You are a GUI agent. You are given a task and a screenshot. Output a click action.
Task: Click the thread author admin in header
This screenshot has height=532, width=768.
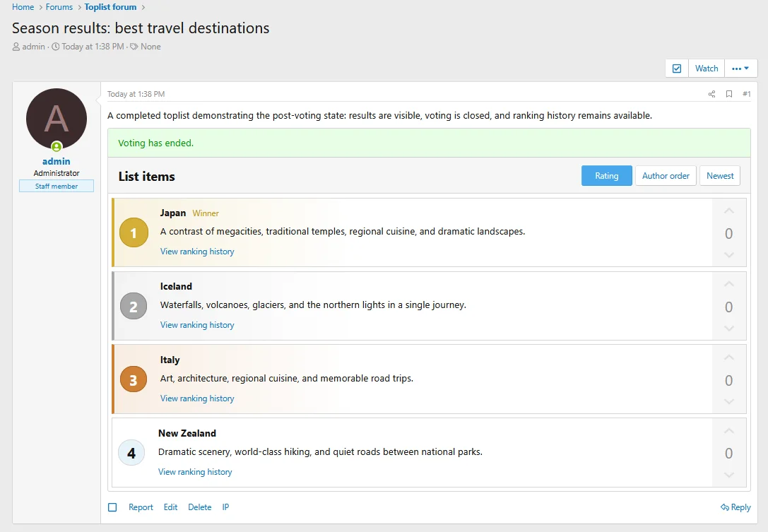tap(33, 47)
